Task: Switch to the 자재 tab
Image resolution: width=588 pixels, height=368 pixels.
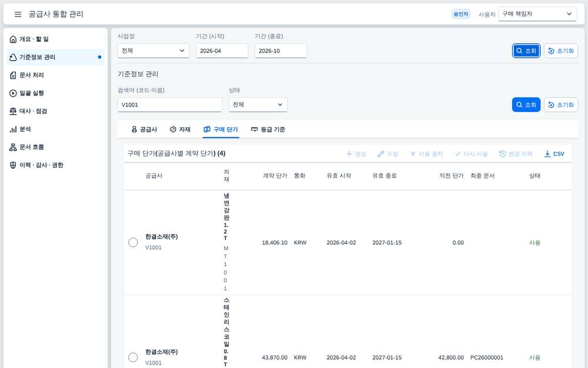Action: coord(180,130)
